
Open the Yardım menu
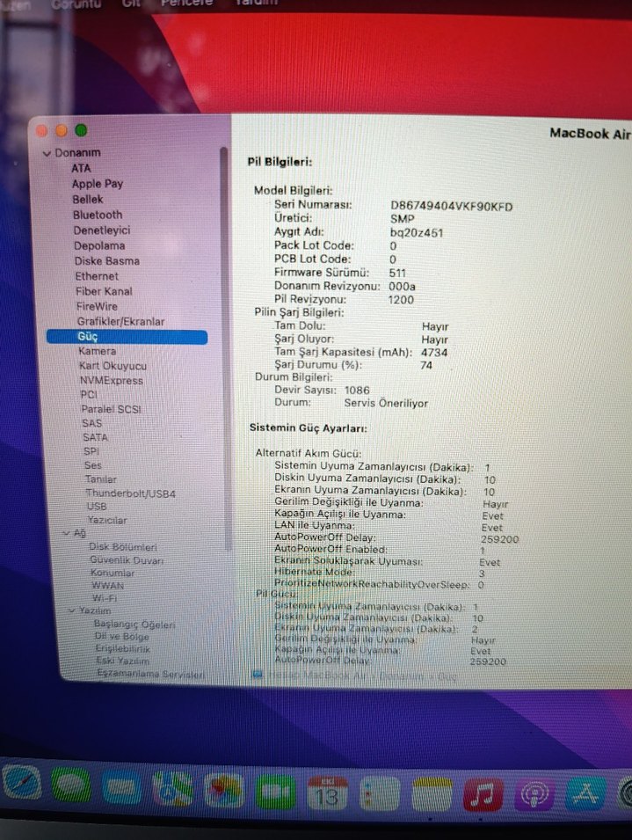click(257, 3)
